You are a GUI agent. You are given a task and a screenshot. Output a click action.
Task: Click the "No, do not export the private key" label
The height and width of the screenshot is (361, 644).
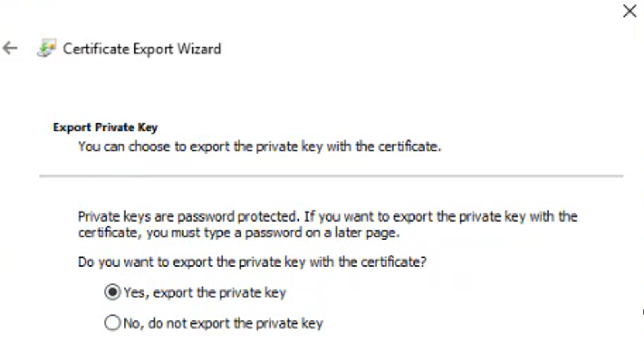click(223, 323)
